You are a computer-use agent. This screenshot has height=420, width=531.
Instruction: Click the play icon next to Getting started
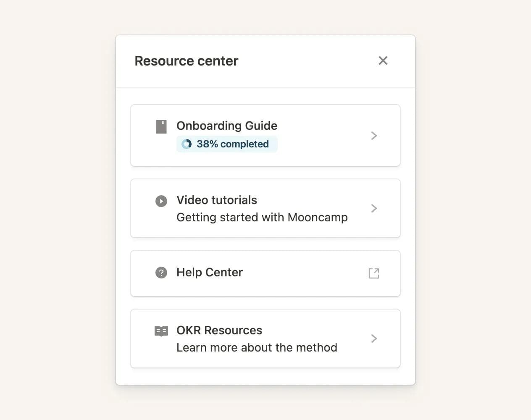[x=161, y=201]
